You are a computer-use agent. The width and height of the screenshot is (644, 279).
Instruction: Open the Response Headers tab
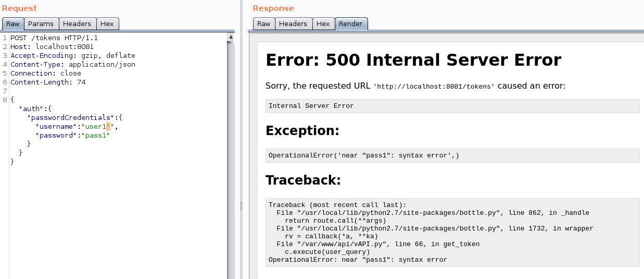(x=293, y=24)
